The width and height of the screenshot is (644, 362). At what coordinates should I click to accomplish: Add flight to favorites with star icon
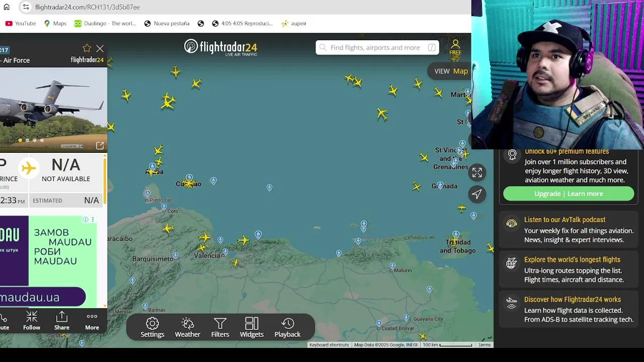click(87, 48)
